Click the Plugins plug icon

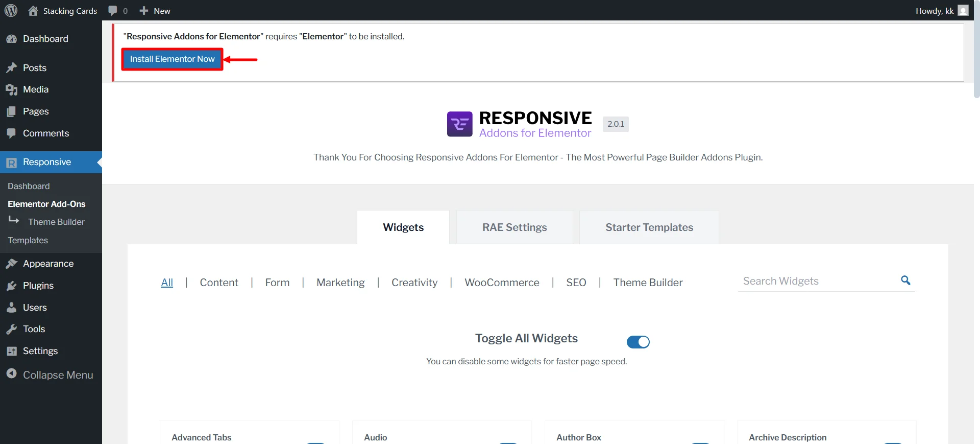coord(11,286)
